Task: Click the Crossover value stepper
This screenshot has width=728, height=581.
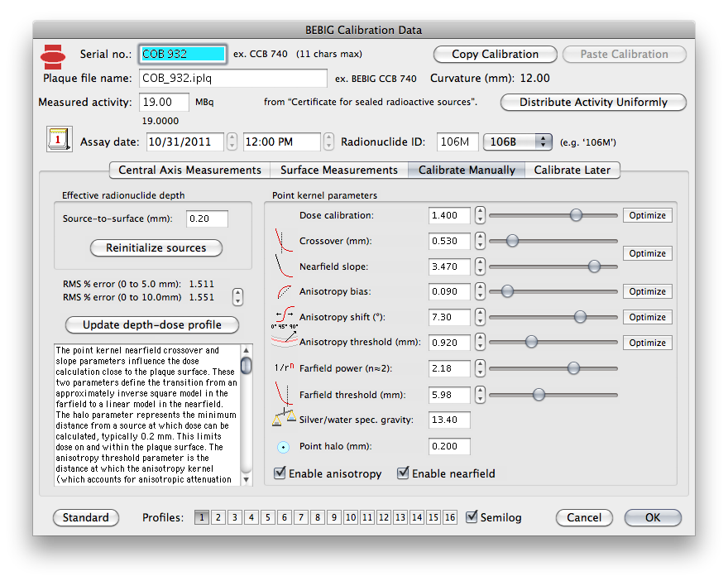Action: 480,241
